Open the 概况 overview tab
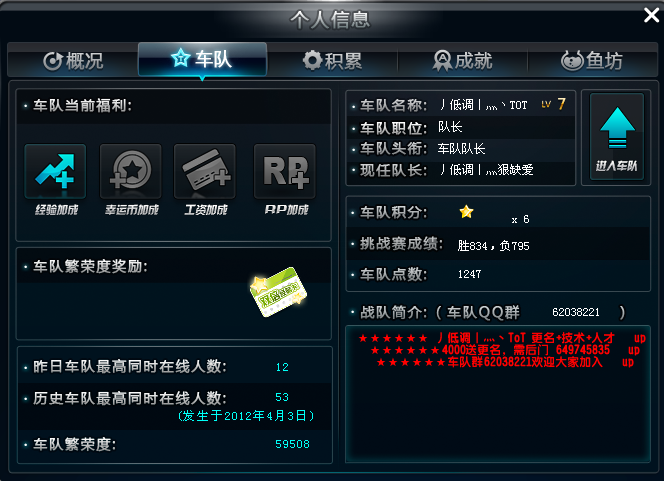 click(x=73, y=61)
